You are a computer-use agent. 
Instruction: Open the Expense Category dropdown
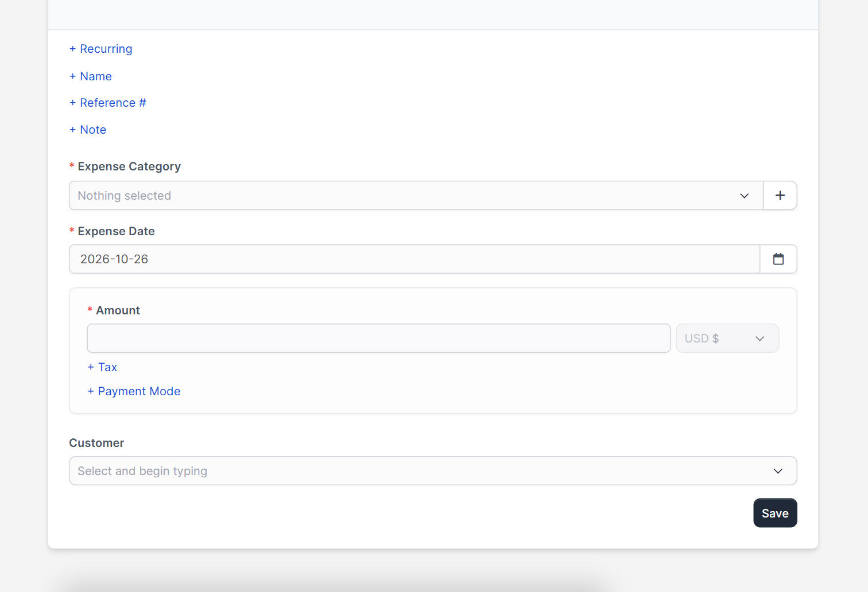416,196
